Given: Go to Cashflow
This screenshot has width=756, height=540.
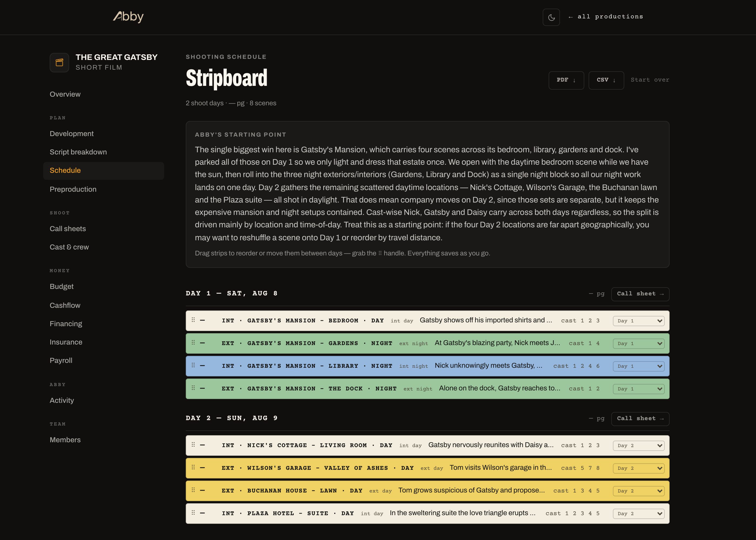Looking at the screenshot, I should [65, 305].
